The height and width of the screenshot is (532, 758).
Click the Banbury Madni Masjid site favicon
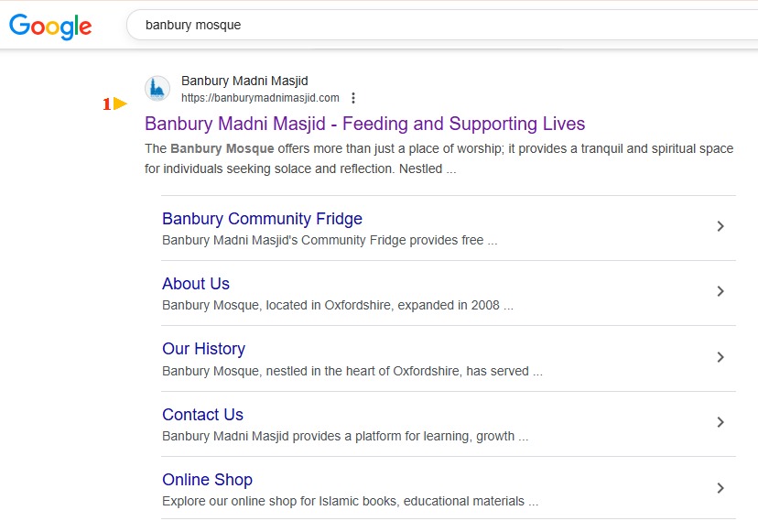pos(157,89)
